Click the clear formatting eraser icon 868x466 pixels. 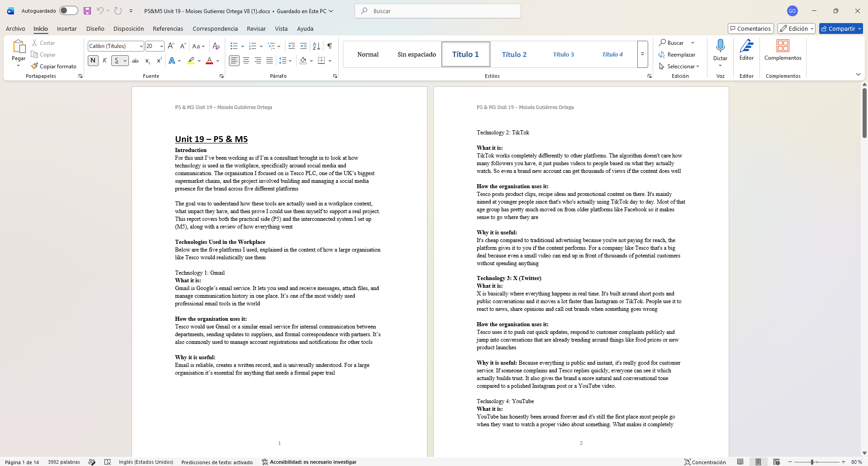(x=216, y=46)
